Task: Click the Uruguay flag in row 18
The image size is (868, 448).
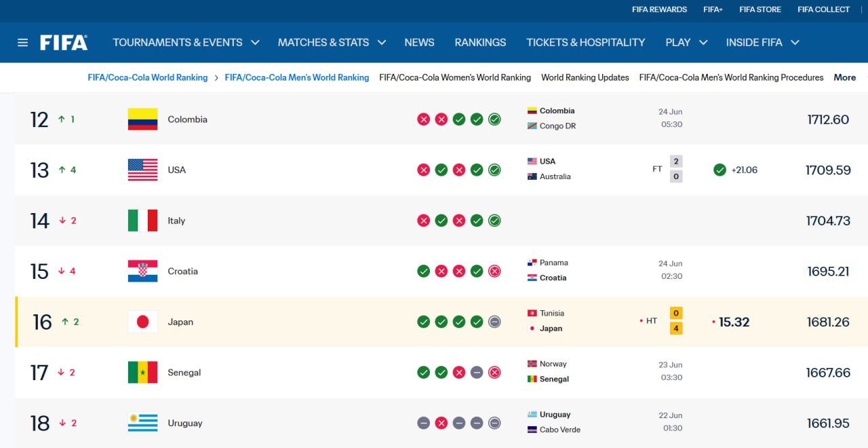Action: [x=142, y=423]
